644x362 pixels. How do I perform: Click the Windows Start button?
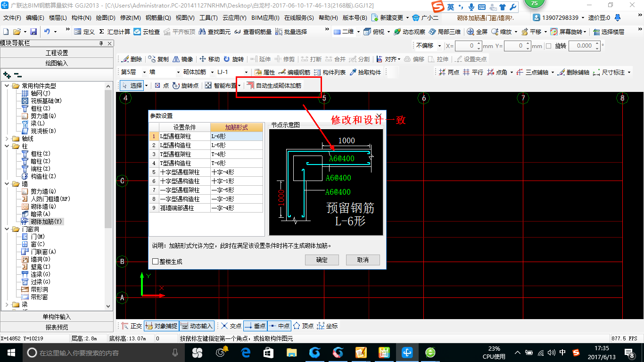tap(10, 353)
